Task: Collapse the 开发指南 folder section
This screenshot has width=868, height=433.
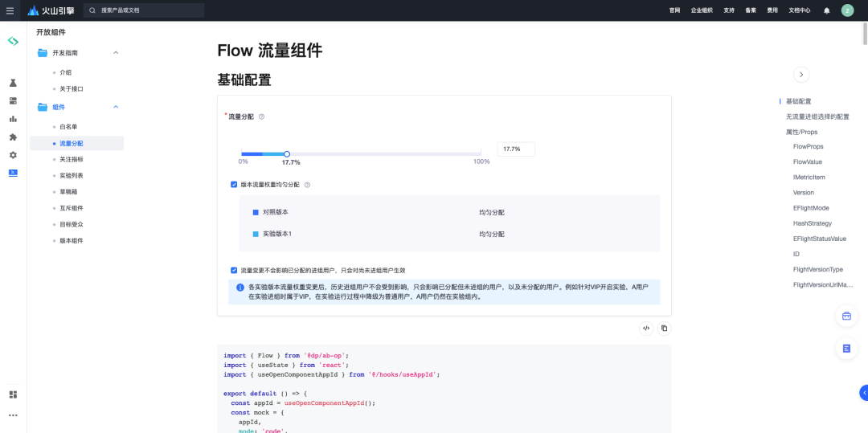Action: (116, 53)
